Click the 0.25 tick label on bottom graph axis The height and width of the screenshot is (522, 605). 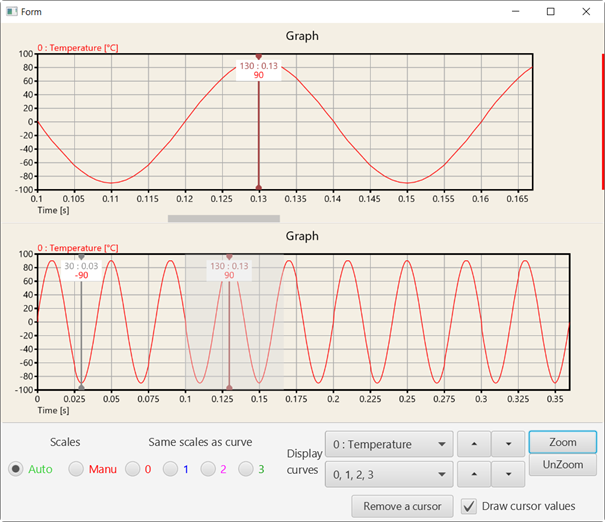pos(407,399)
